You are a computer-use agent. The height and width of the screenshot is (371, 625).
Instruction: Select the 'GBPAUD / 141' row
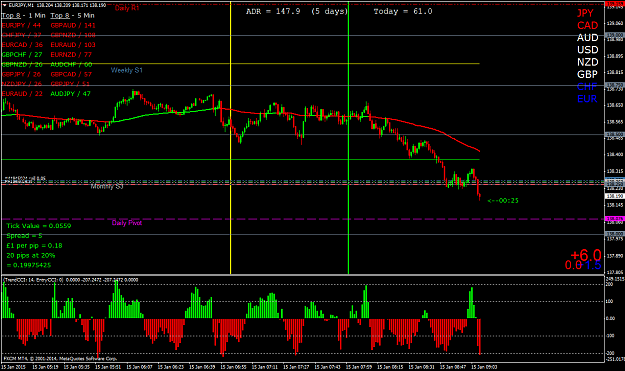pos(73,25)
